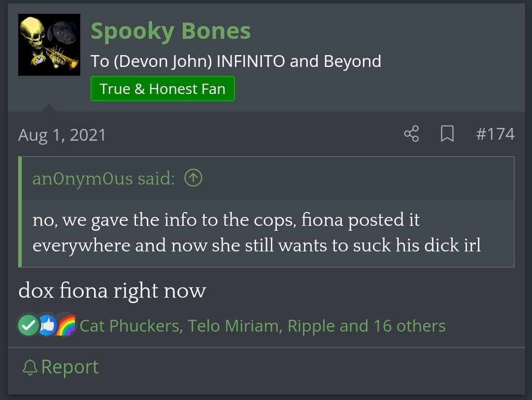Open Cat Phuckers in the reactions list

130,326
